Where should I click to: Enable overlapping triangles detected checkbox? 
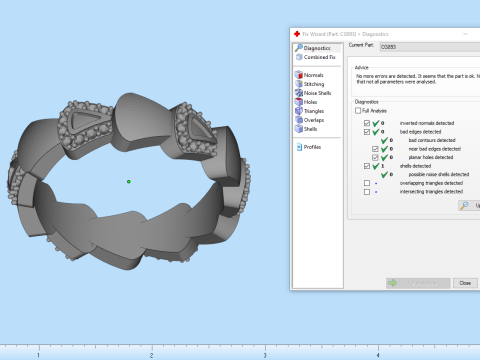(x=367, y=183)
